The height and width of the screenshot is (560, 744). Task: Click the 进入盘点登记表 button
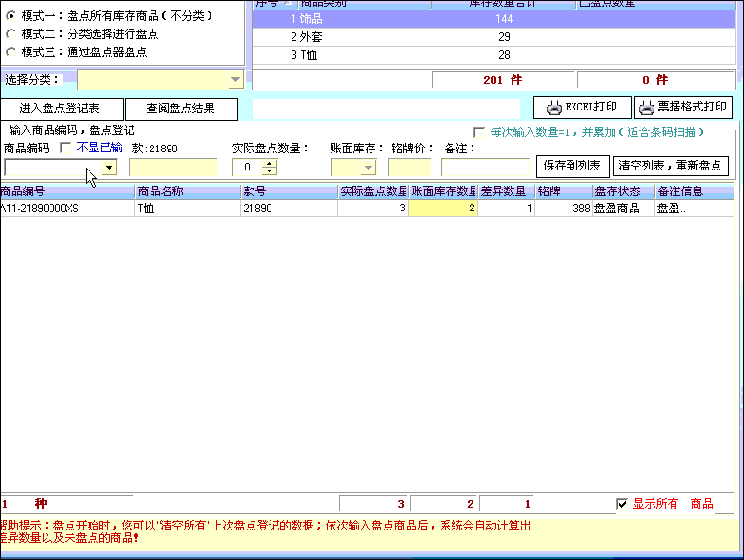pyautogui.click(x=60, y=110)
